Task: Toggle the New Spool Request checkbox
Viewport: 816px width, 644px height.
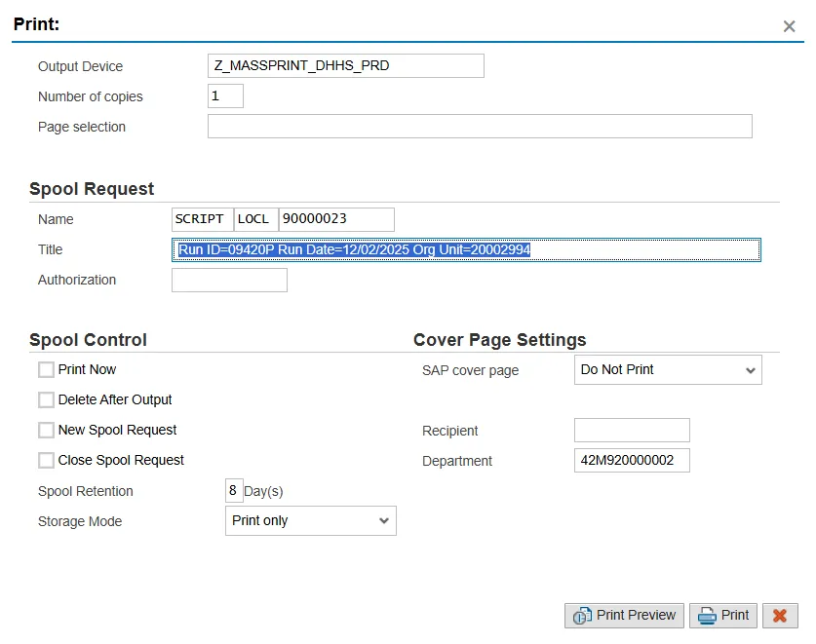Action: [x=46, y=431]
